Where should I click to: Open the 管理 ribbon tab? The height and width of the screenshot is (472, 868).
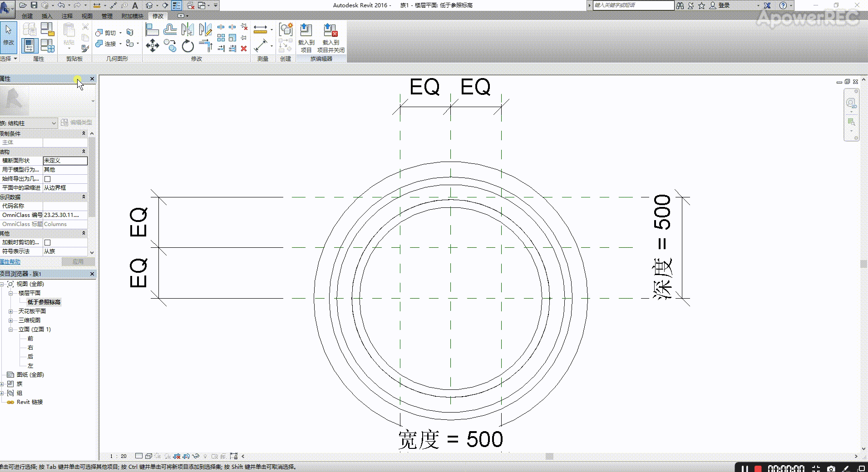coord(107,16)
